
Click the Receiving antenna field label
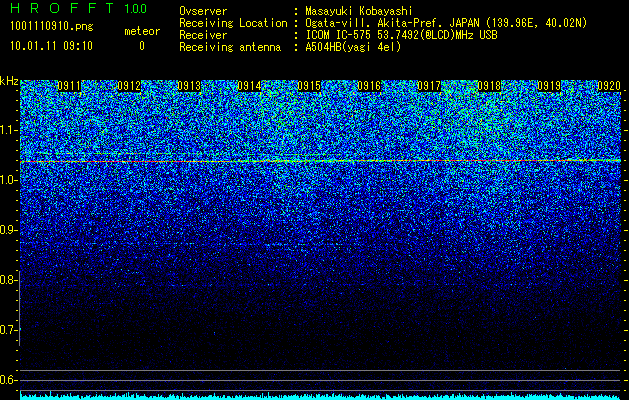[230, 47]
